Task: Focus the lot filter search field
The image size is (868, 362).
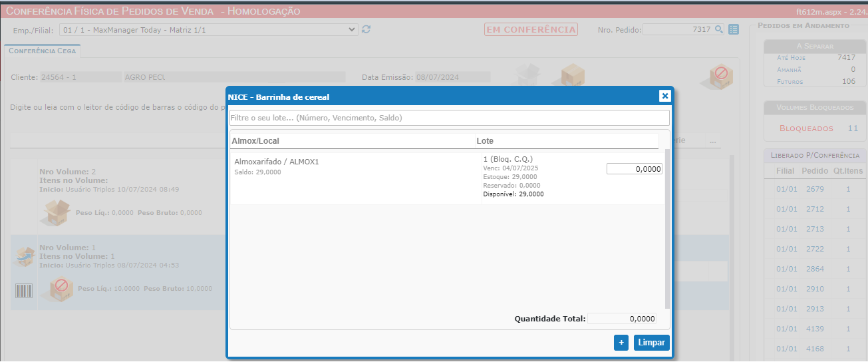Action: pos(449,118)
